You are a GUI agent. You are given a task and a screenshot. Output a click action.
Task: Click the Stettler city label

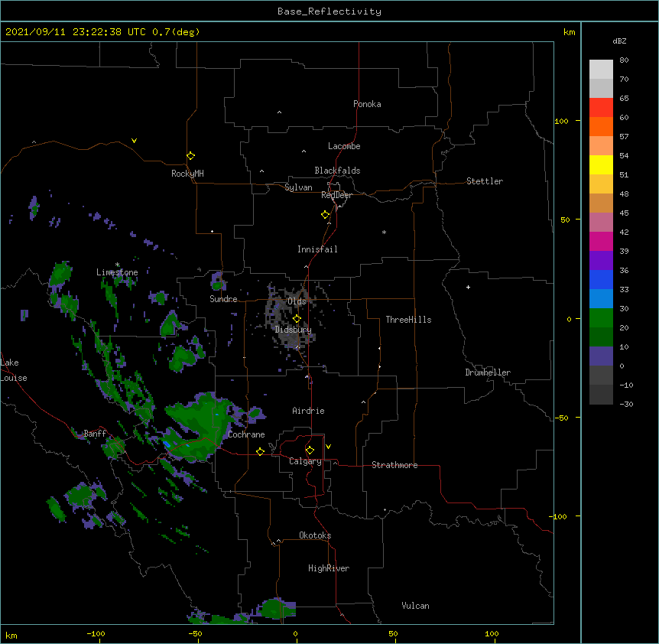tap(485, 181)
